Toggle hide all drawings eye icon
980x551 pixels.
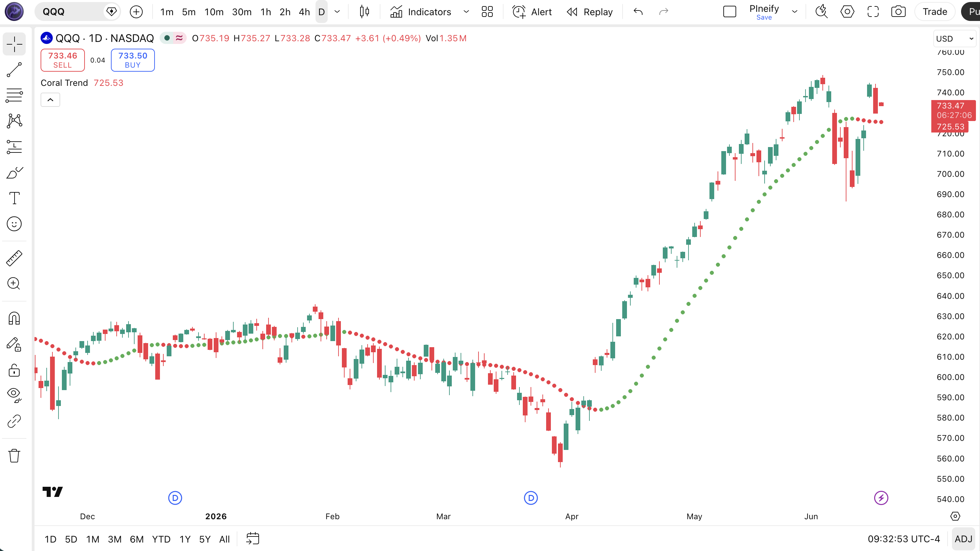pyautogui.click(x=14, y=396)
